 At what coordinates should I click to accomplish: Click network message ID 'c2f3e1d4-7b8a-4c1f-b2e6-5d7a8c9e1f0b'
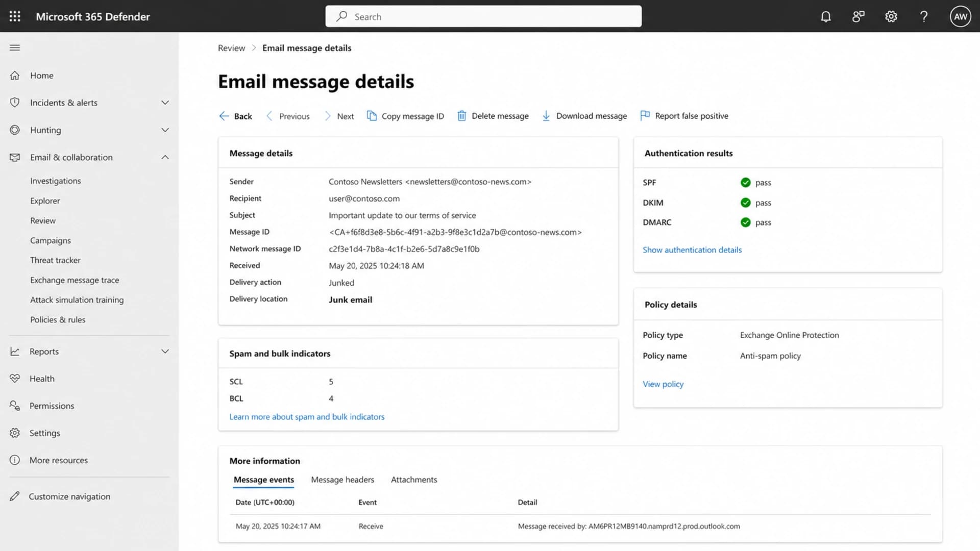[x=404, y=249]
